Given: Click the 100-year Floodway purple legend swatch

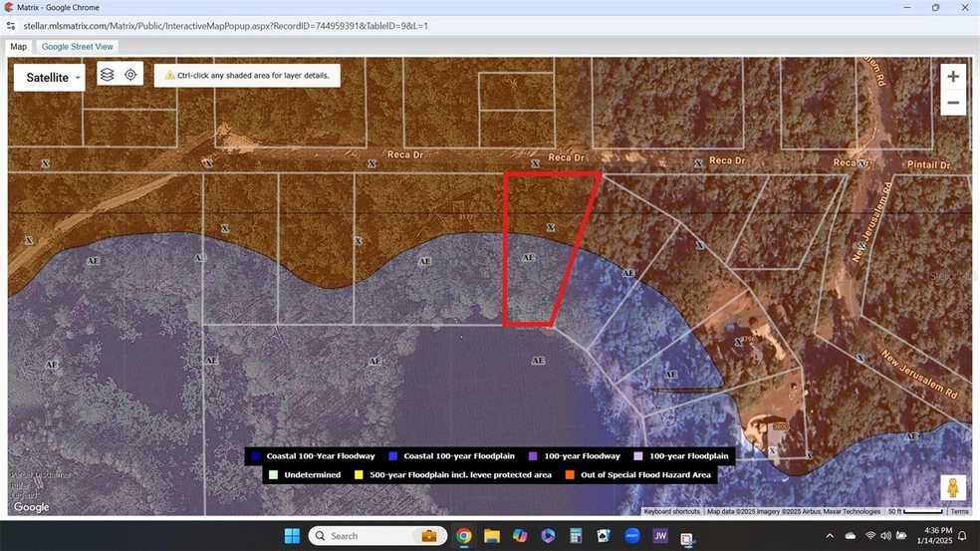Looking at the screenshot, I should (x=533, y=456).
